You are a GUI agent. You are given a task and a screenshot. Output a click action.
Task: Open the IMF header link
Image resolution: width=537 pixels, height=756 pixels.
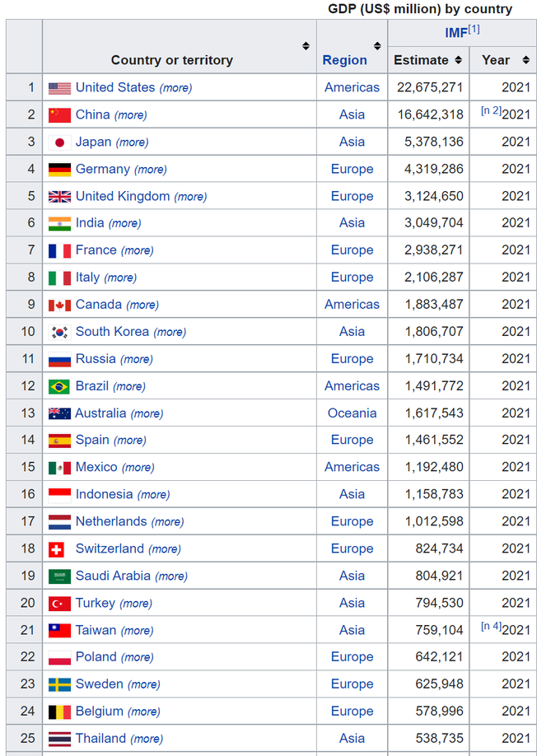(x=456, y=33)
